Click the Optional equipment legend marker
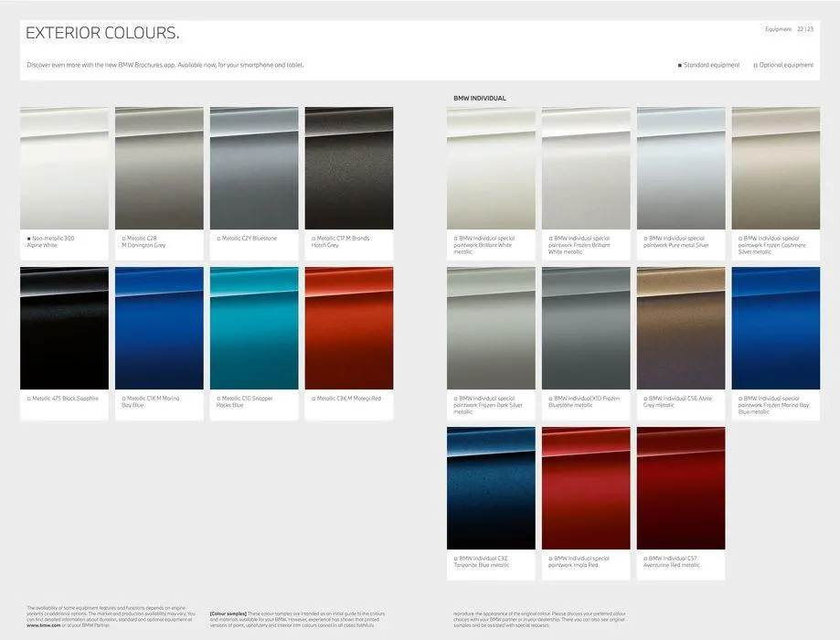 (x=756, y=66)
